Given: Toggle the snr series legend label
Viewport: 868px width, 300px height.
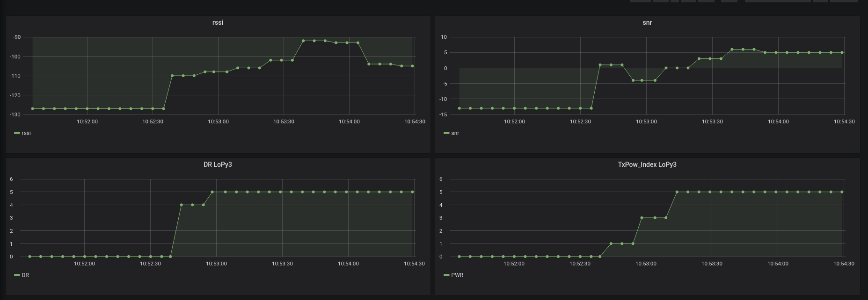Looking at the screenshot, I should click(x=455, y=133).
